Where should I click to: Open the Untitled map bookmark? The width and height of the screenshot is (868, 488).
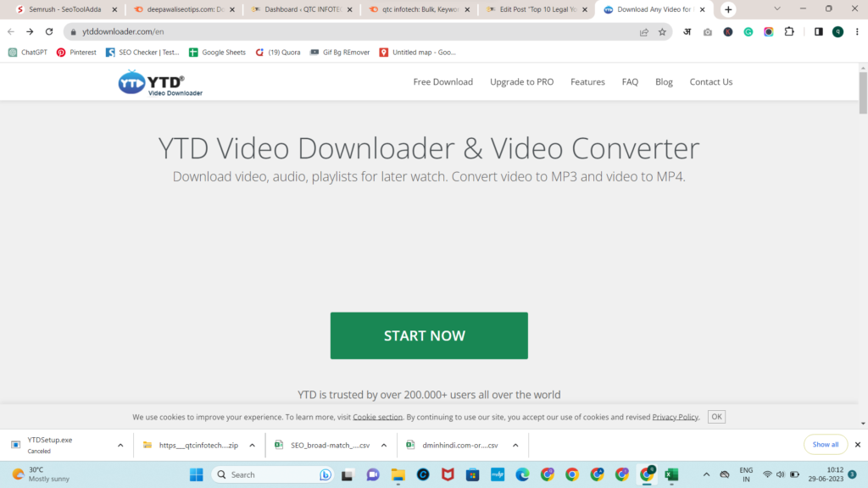point(417,52)
